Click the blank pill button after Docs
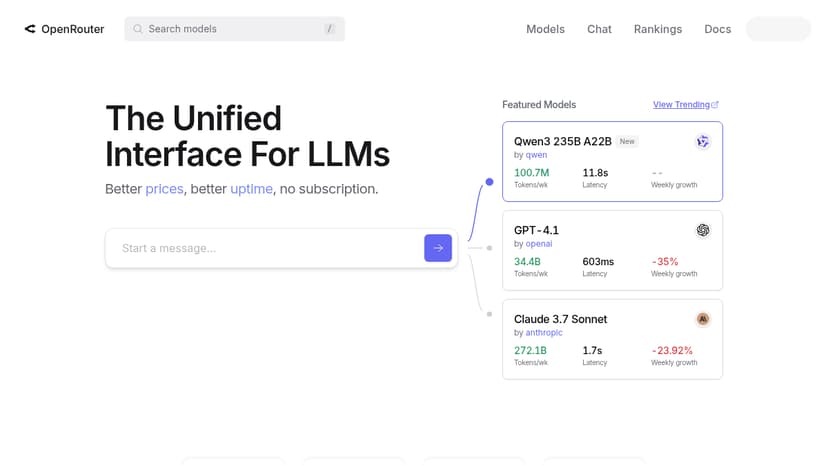 [778, 29]
